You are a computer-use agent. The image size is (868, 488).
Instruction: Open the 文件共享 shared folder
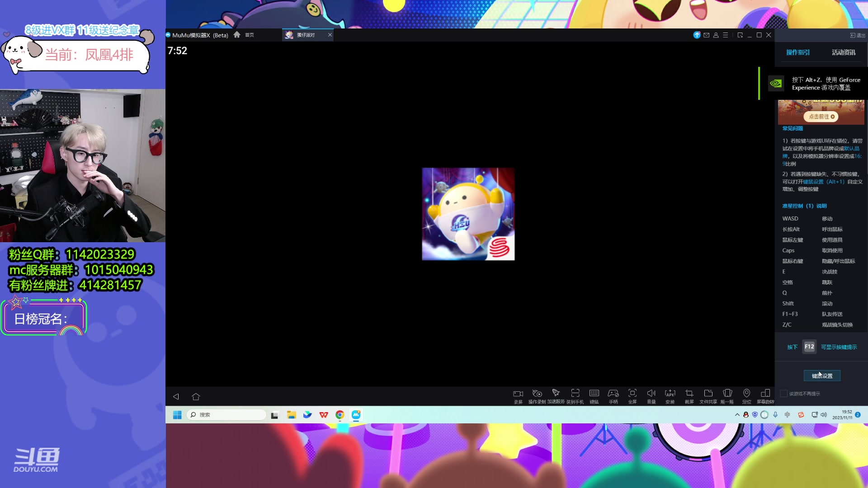point(708,395)
